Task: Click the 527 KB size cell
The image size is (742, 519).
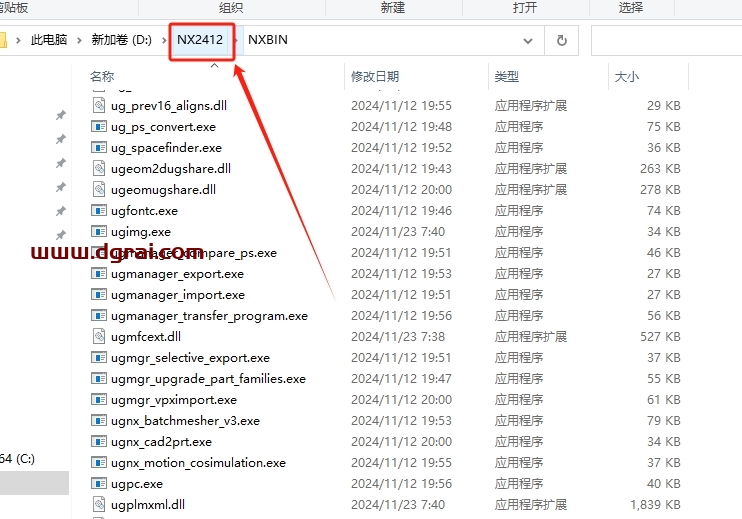Action: coord(660,336)
